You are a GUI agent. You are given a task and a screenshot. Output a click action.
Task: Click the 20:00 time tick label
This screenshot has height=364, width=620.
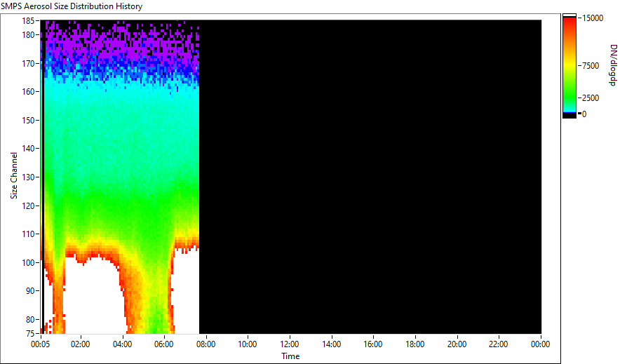click(x=457, y=344)
